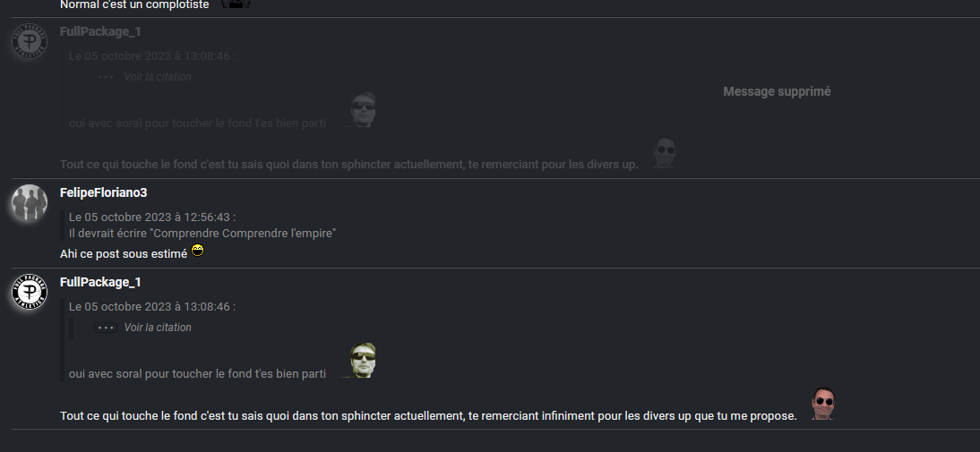The image size is (980, 452).
Task: Click the 13:08:46 quote date in the active post
Action: (x=152, y=306)
